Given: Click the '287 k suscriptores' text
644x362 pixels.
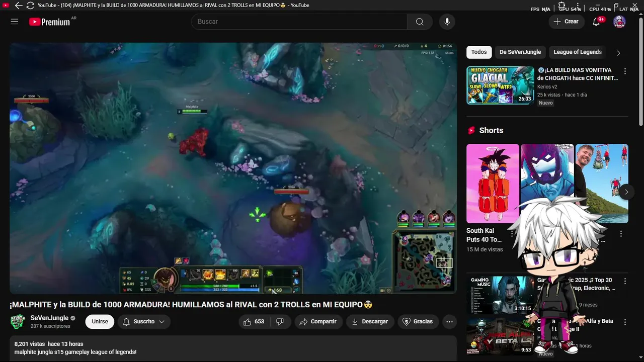Looking at the screenshot, I should coord(50,326).
